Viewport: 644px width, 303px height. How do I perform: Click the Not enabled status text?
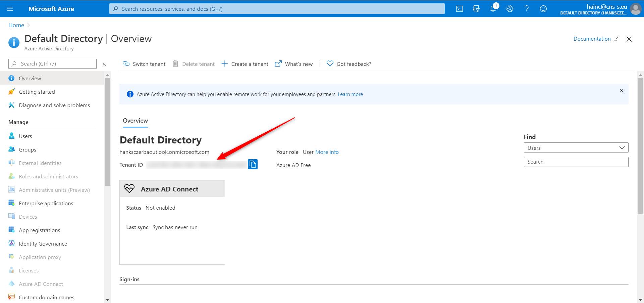(x=160, y=208)
